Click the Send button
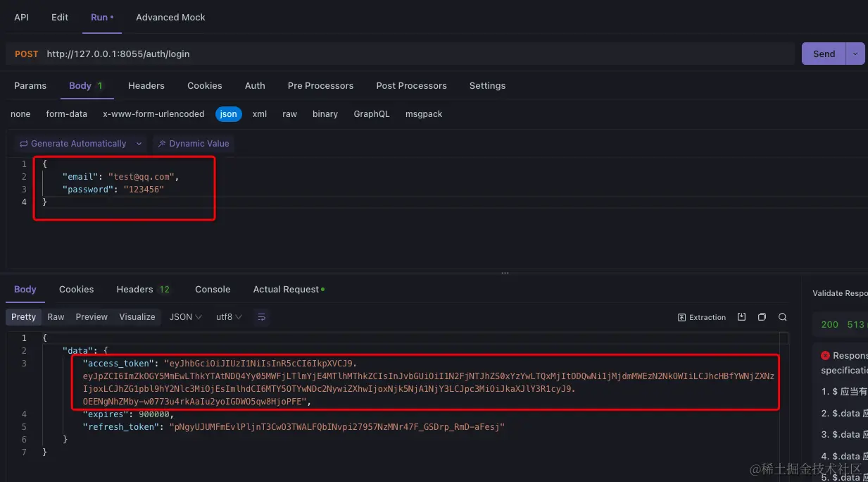The height and width of the screenshot is (482, 868). coord(823,53)
